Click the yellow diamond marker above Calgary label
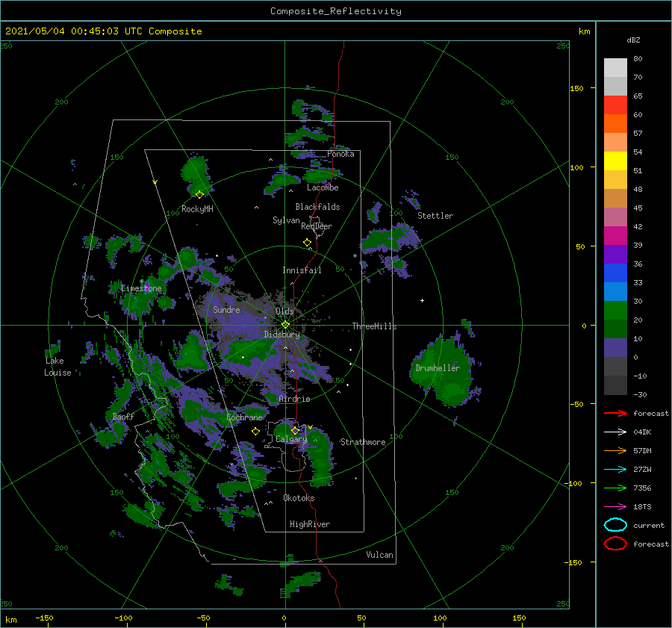The height and width of the screenshot is (628, 672). point(295,430)
